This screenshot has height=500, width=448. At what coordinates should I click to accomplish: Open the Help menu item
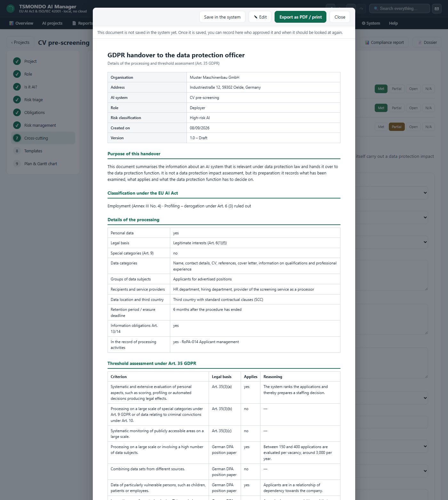pyautogui.click(x=393, y=23)
